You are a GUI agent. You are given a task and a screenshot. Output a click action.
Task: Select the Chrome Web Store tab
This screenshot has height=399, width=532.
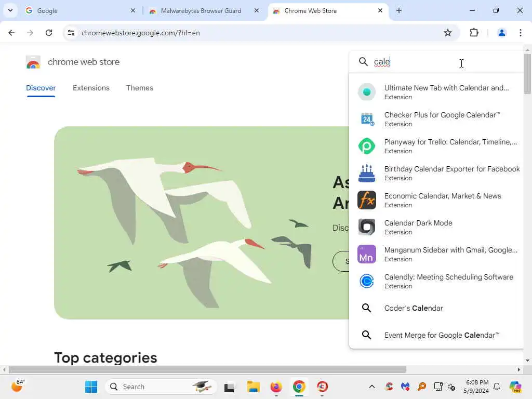[x=327, y=11]
